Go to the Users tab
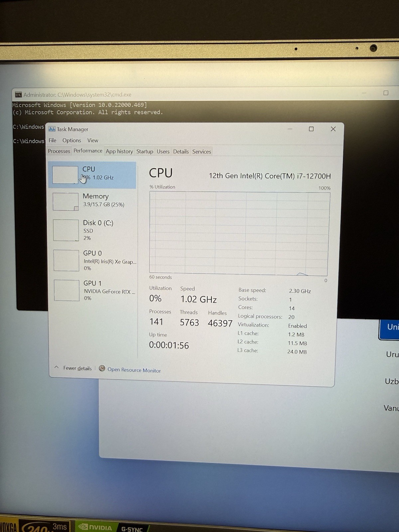Screen dimensions: 399x532 click(163, 151)
